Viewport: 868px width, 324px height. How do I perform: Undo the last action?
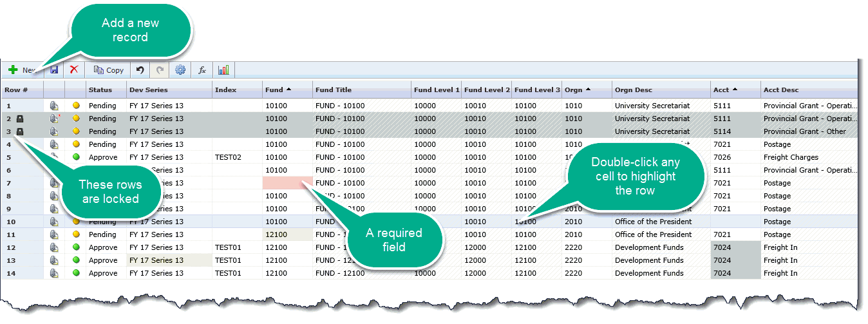click(x=140, y=70)
